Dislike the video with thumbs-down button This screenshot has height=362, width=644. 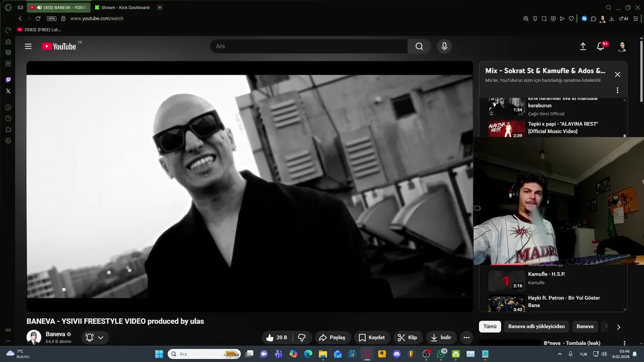[302, 337]
